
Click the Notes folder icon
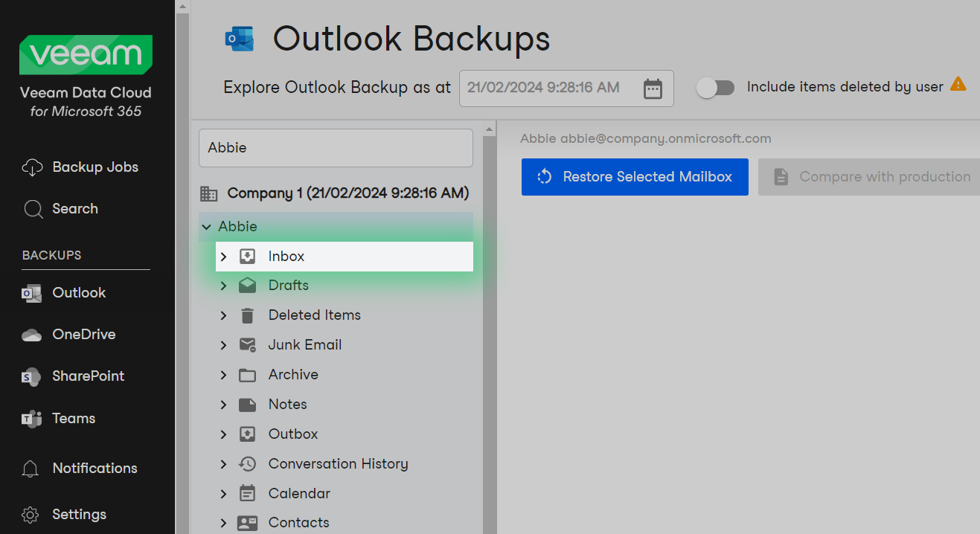247,405
